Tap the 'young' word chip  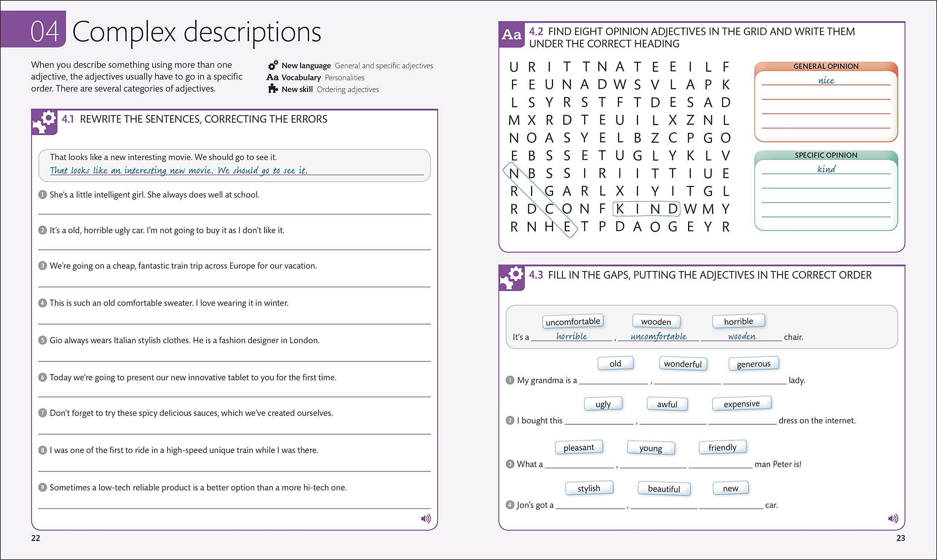[x=651, y=448]
